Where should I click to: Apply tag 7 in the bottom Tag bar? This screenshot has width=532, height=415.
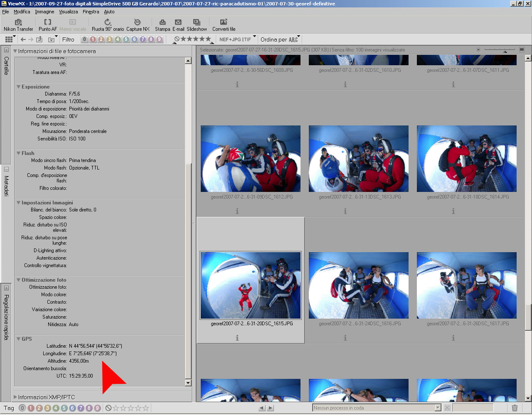pyautogui.click(x=81, y=408)
